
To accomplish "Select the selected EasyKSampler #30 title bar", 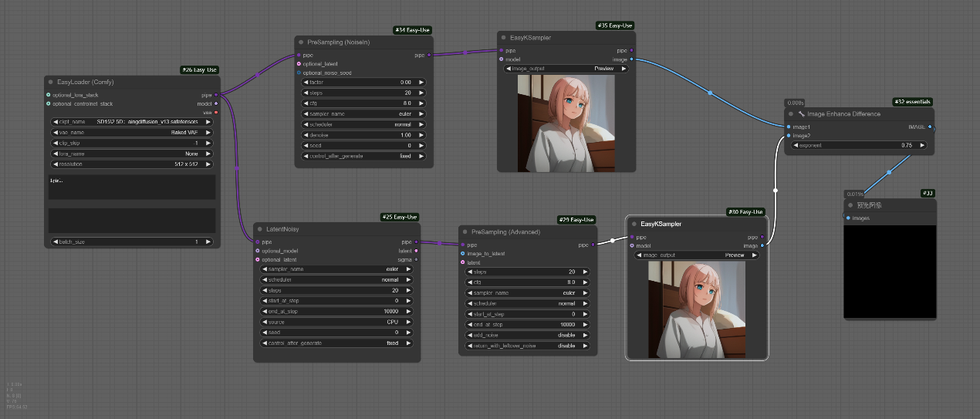I will click(x=694, y=224).
